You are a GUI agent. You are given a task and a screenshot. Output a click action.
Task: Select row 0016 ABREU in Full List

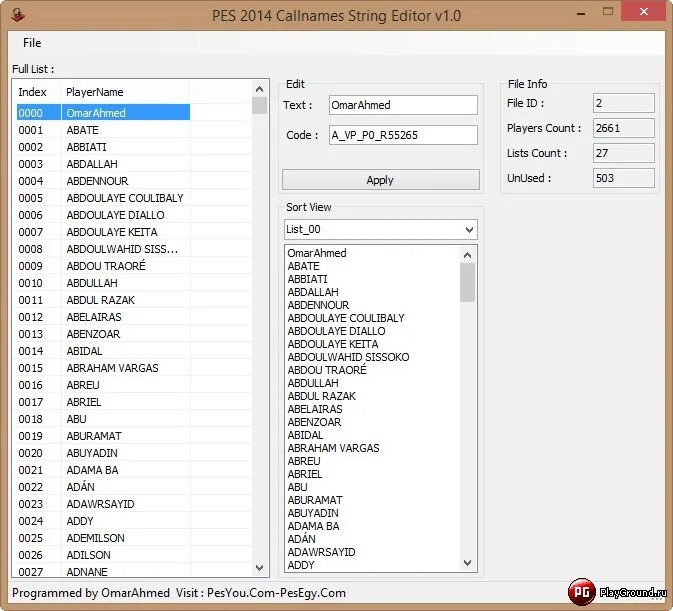point(103,385)
